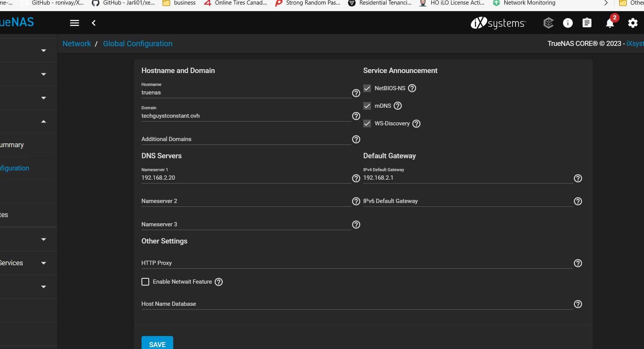Viewport: 644px width, 349px height.
Task: Open the TrueCommand status icon
Action: tap(548, 23)
